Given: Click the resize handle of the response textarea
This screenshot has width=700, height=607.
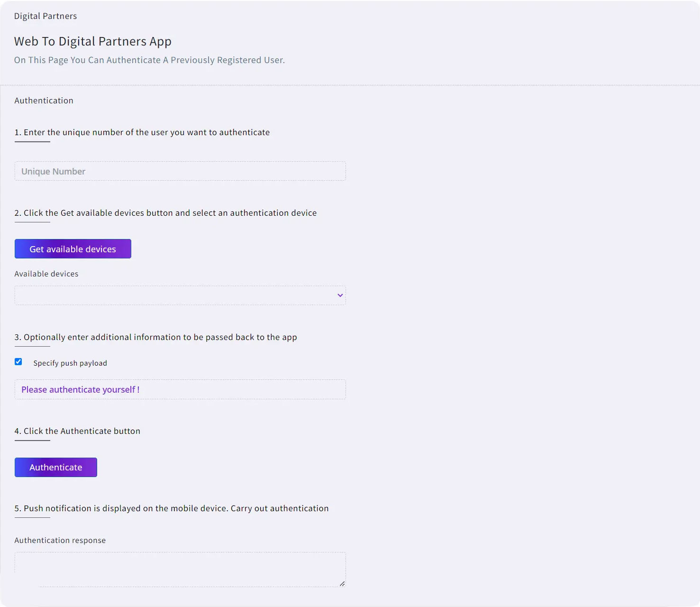Looking at the screenshot, I should click(x=342, y=584).
